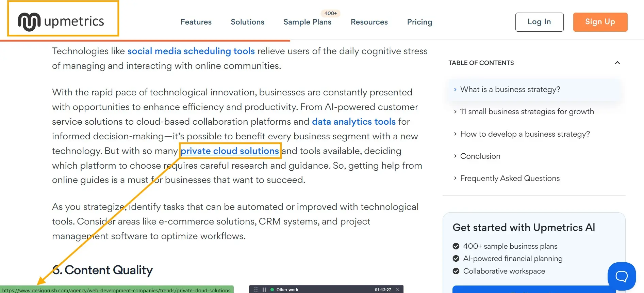Open the Resources menu

click(x=369, y=22)
